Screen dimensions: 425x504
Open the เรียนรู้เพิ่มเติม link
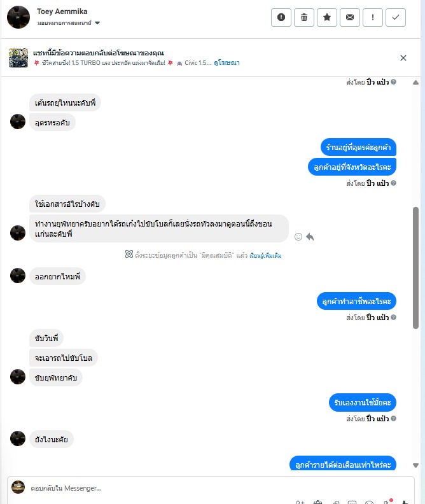tap(265, 256)
